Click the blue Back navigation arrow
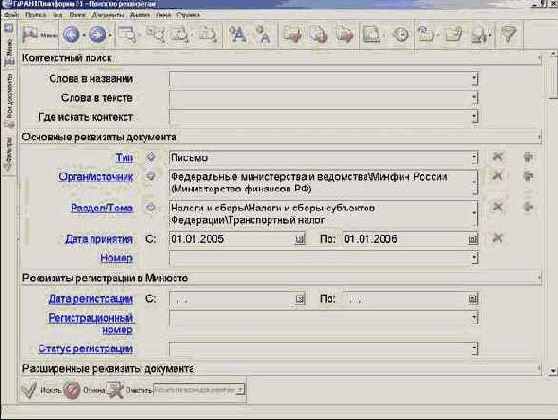 click(x=71, y=35)
